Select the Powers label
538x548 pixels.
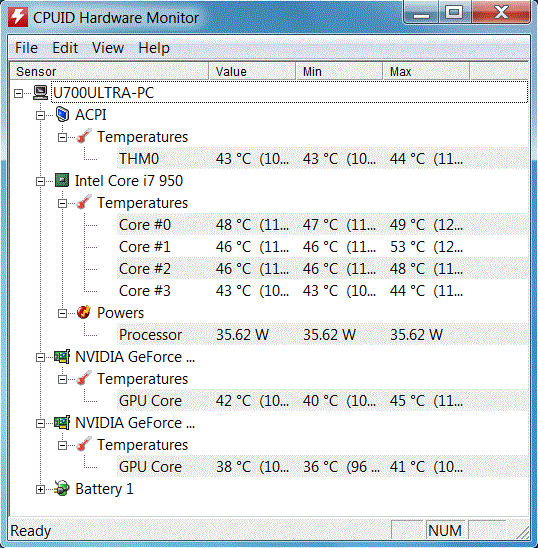[120, 313]
